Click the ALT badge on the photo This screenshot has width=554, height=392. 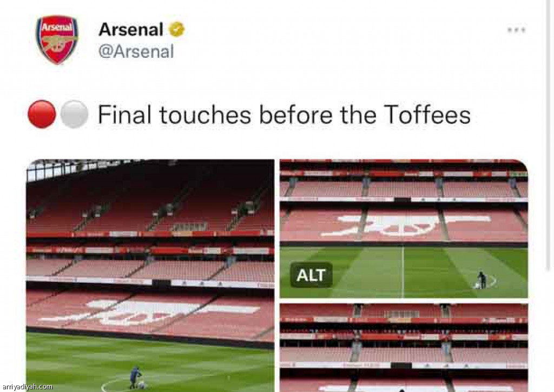[x=310, y=275]
